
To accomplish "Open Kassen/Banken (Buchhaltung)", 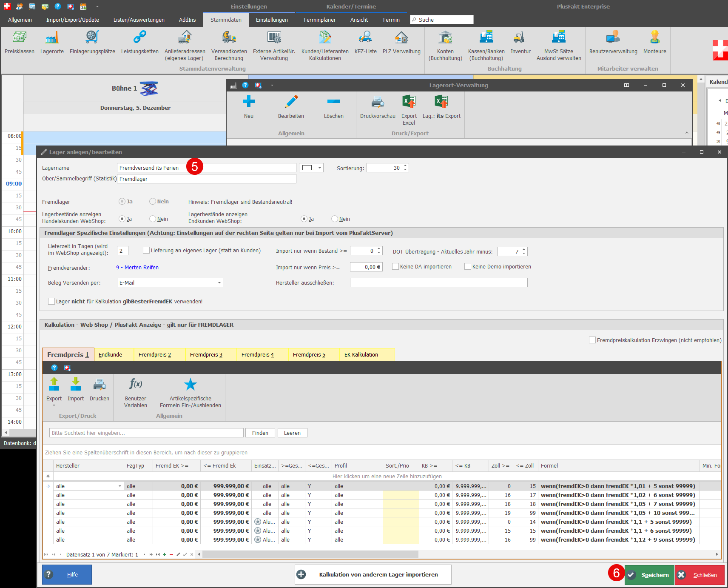I will click(486, 46).
